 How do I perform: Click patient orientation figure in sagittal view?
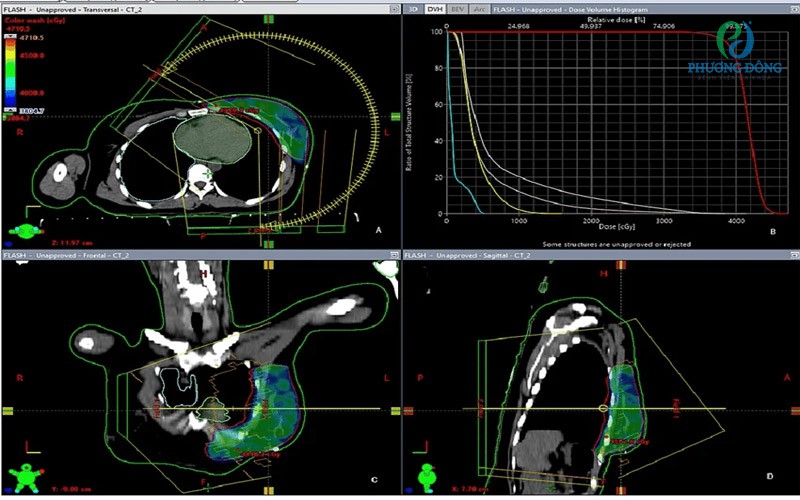tap(428, 478)
